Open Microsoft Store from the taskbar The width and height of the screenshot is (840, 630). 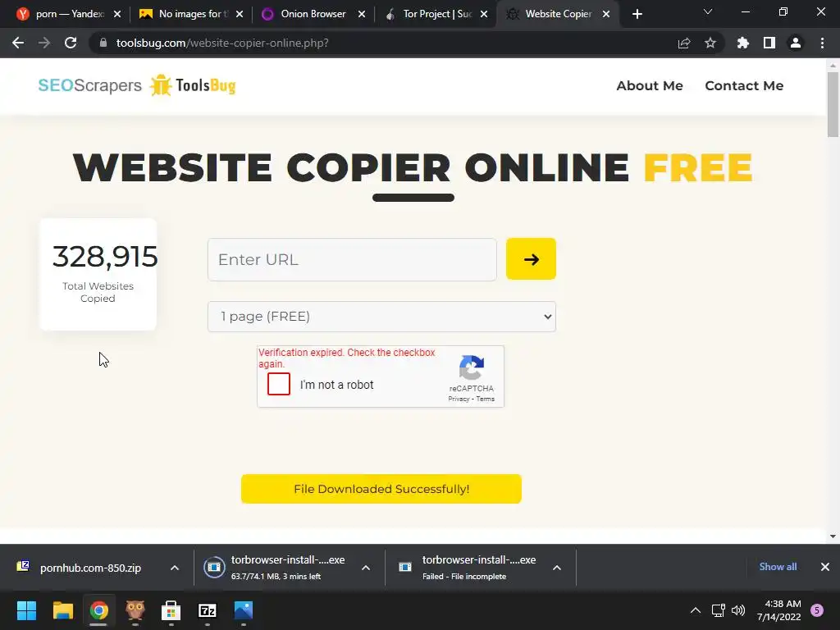(x=171, y=610)
